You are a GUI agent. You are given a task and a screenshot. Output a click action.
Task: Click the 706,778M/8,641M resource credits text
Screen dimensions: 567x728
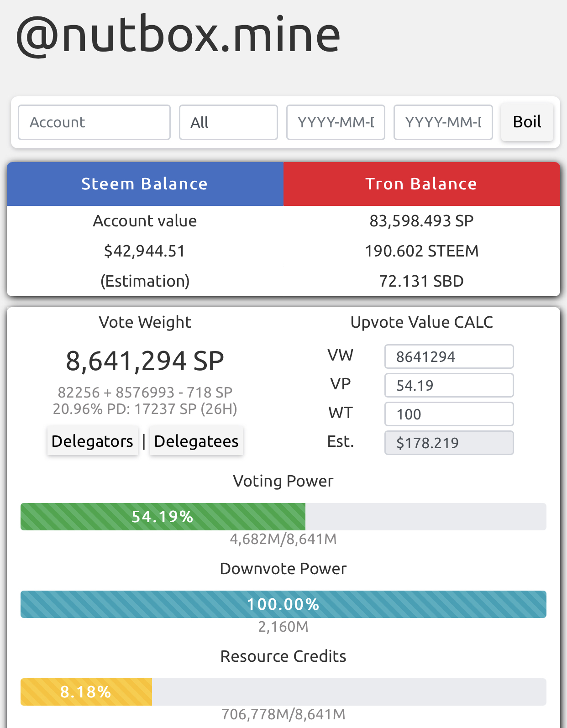point(283,714)
